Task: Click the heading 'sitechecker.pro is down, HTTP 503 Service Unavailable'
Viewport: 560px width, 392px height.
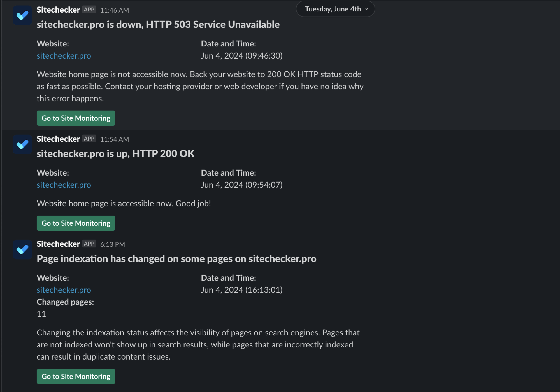Action: click(x=158, y=25)
